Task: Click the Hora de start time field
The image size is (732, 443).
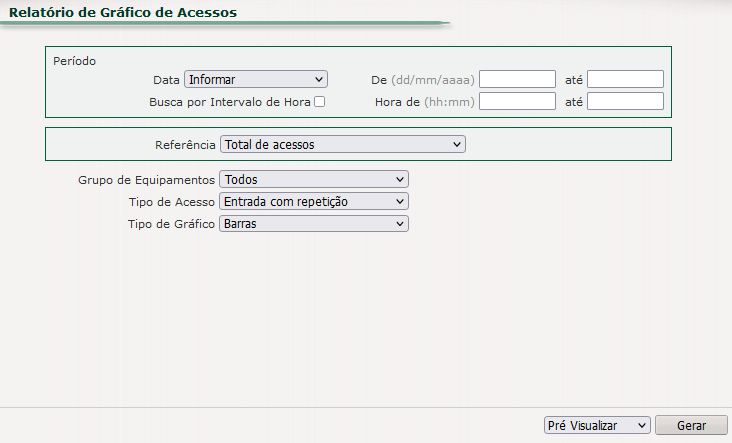Action: (517, 101)
